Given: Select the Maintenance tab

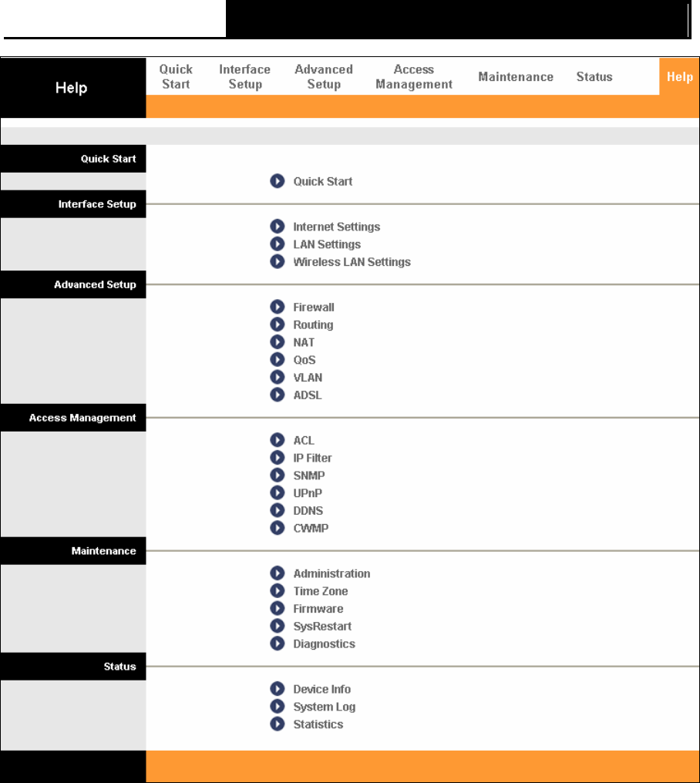Looking at the screenshot, I should point(516,77).
